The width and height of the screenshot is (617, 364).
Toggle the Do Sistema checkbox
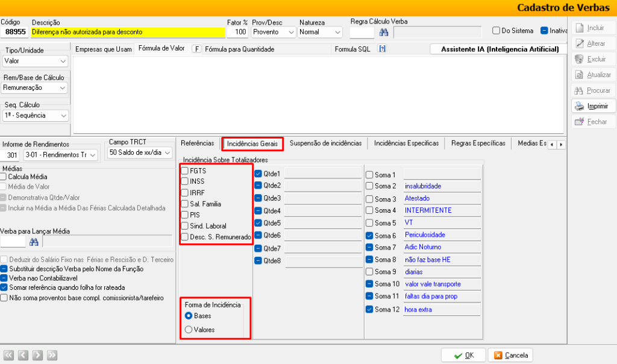coord(496,31)
